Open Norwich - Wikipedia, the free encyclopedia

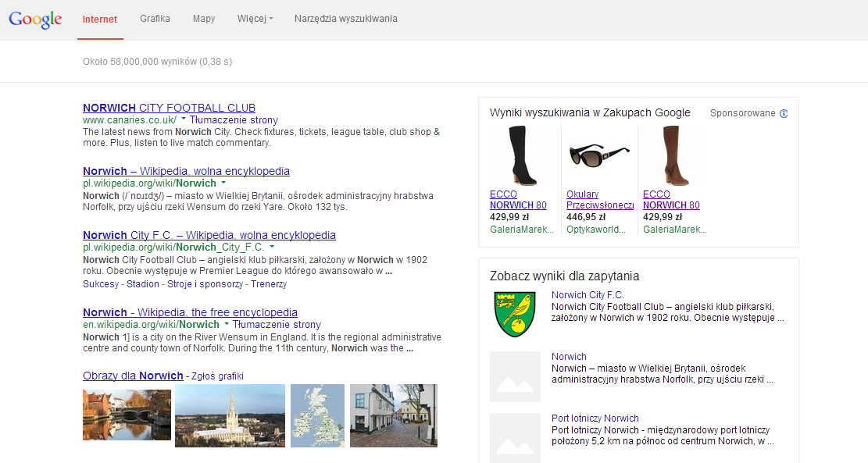pyautogui.click(x=190, y=312)
